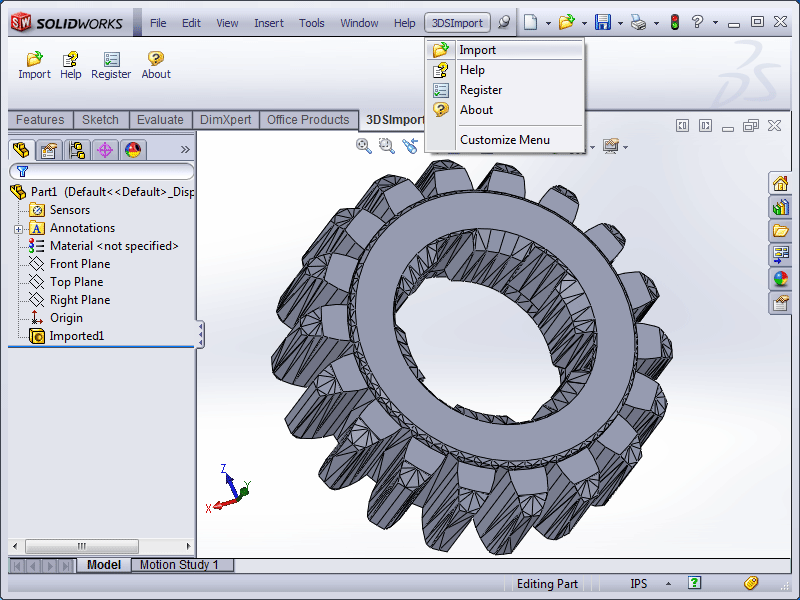Open the DimXpertManager tab icon

pos(104,150)
